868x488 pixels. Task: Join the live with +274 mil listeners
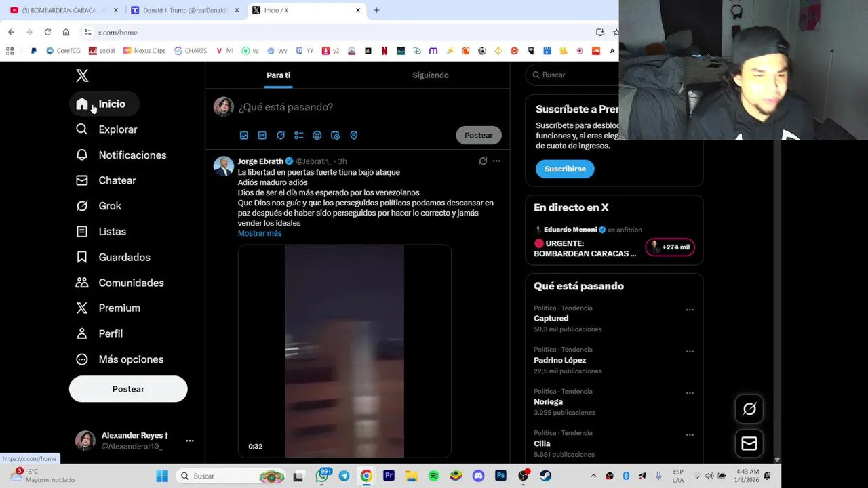tap(669, 247)
